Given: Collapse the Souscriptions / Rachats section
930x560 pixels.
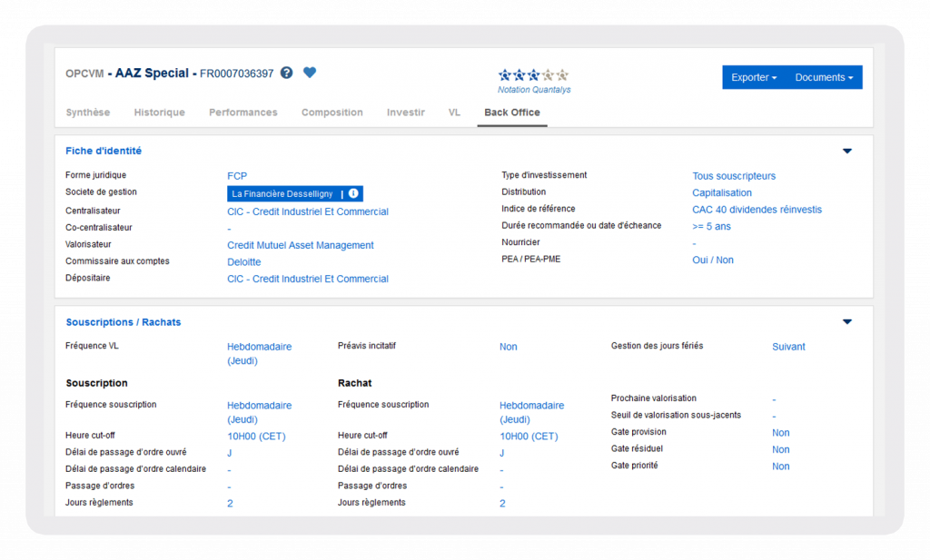Looking at the screenshot, I should pyautogui.click(x=847, y=321).
